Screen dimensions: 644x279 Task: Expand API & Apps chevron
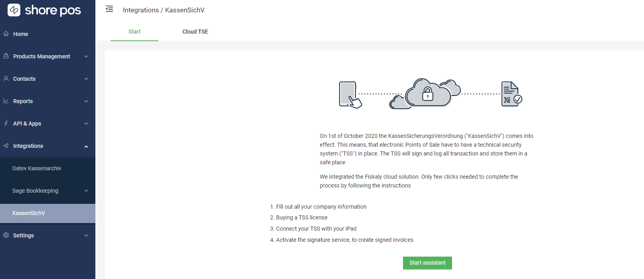(x=86, y=124)
